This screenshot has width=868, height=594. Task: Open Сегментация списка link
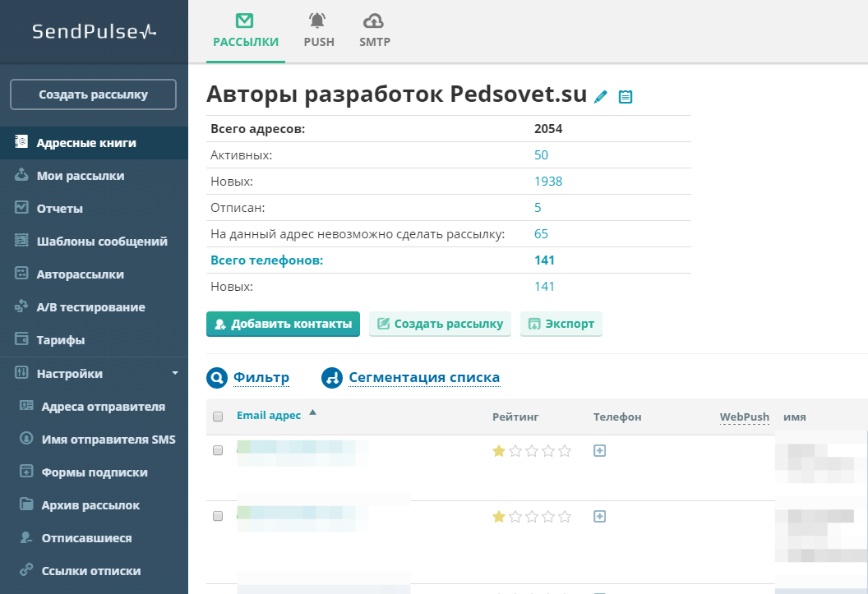tap(424, 377)
